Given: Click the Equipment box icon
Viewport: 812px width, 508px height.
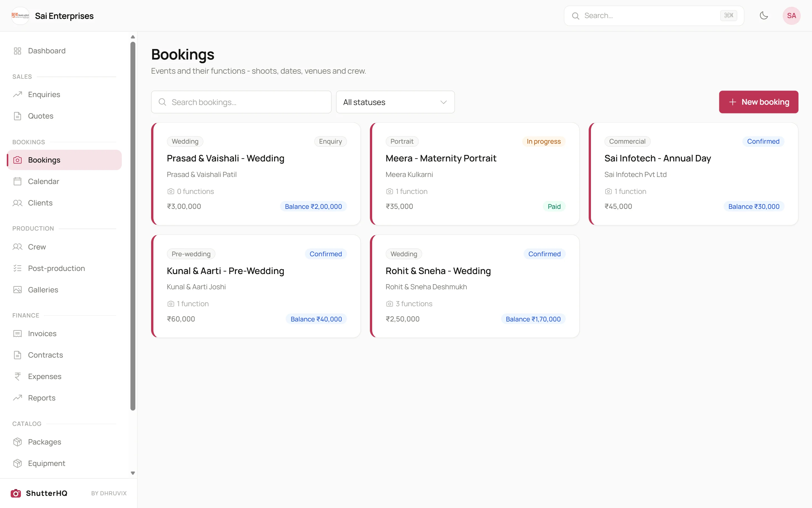Looking at the screenshot, I should click(17, 463).
